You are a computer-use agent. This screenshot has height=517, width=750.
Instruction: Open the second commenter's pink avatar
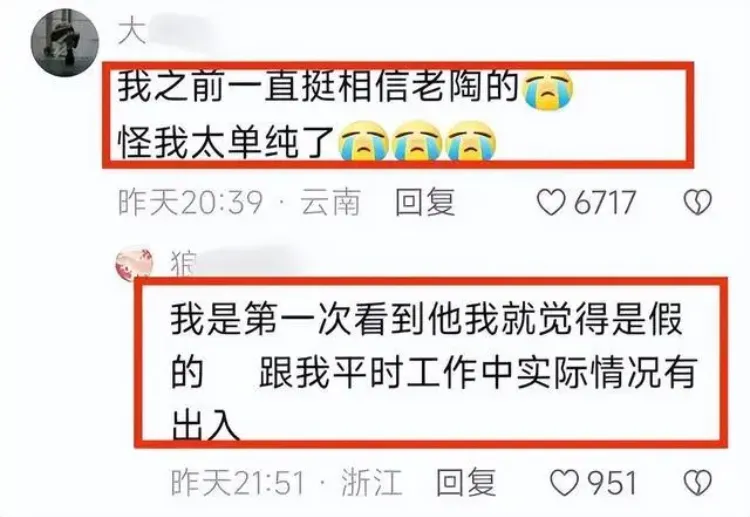click(134, 263)
